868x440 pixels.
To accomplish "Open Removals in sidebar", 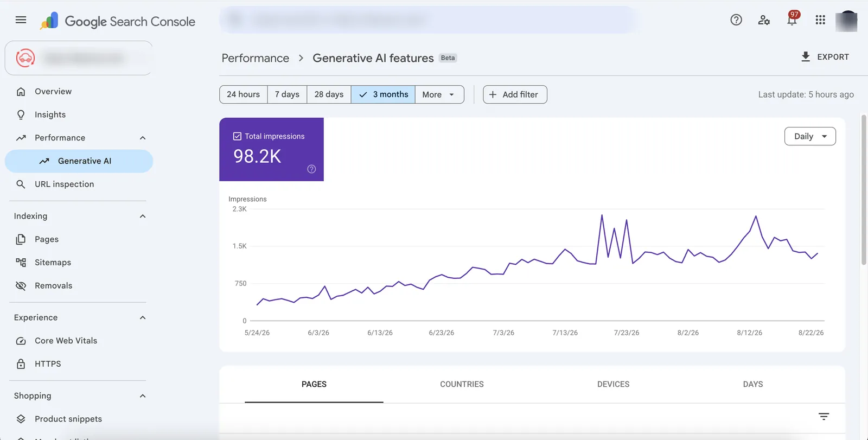I will point(79,285).
